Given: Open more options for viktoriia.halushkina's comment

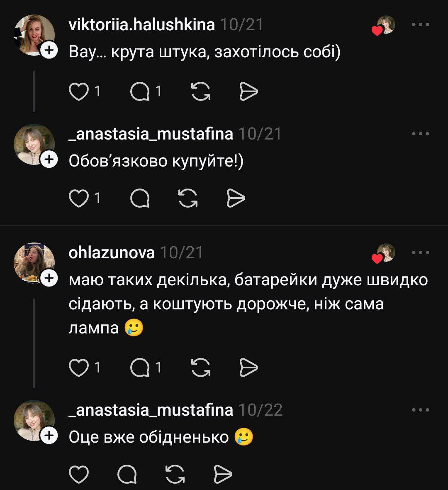Looking at the screenshot, I should click(x=421, y=24).
